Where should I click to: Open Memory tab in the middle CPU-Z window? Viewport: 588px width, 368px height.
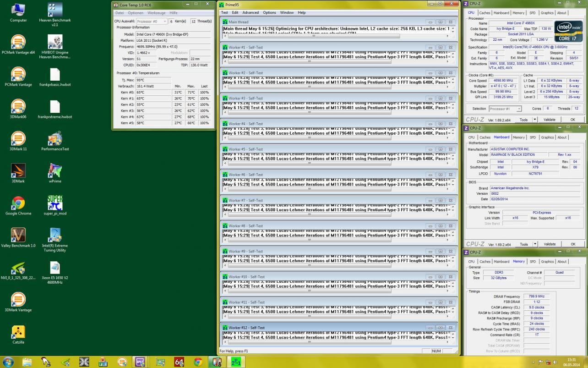[x=518, y=137]
